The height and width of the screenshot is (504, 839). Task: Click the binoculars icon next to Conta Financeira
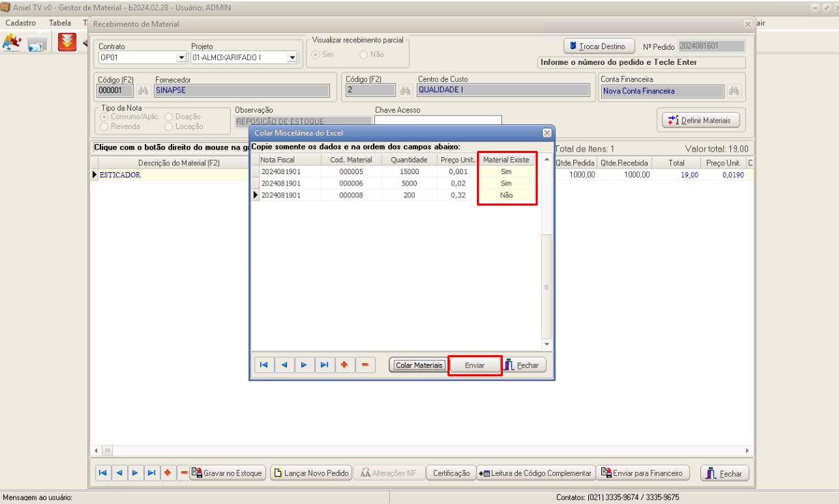[x=734, y=91]
